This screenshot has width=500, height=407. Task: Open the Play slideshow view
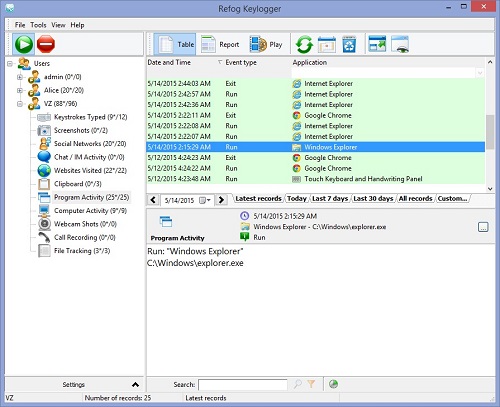[266, 44]
